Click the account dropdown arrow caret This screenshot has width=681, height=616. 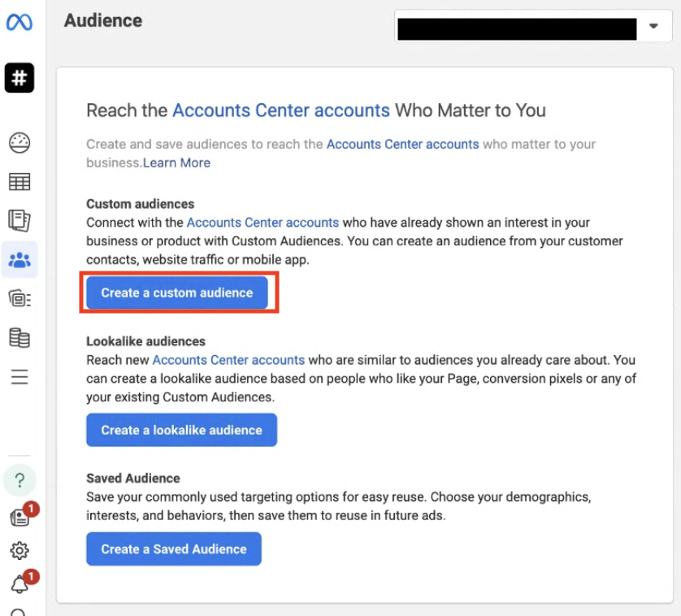pos(653,27)
